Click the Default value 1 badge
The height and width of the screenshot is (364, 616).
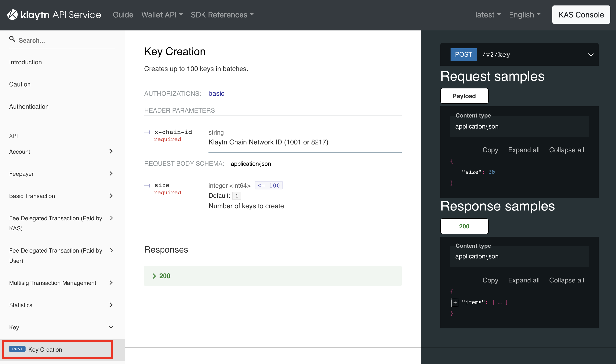237,196
